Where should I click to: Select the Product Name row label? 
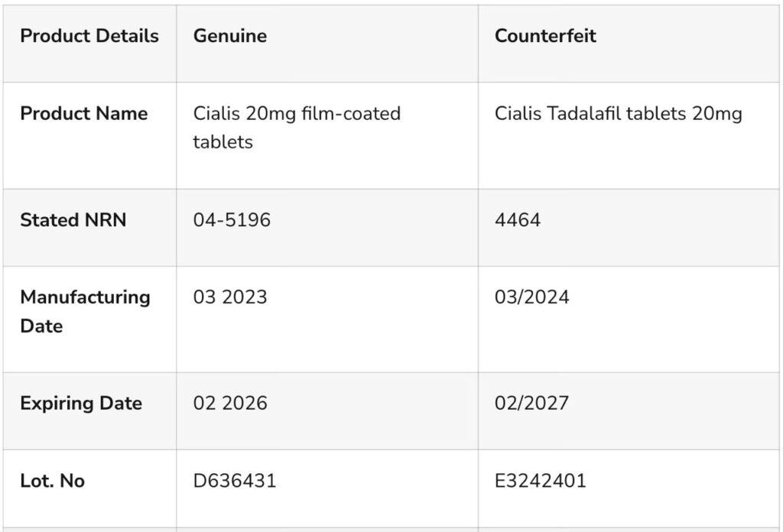[x=83, y=114]
